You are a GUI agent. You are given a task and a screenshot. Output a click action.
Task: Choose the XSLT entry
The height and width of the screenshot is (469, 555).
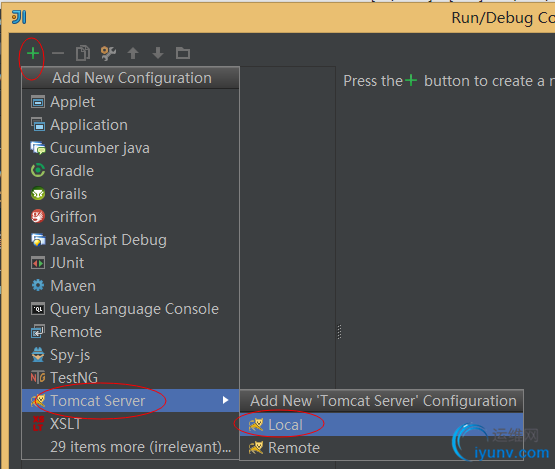[x=131, y=424]
